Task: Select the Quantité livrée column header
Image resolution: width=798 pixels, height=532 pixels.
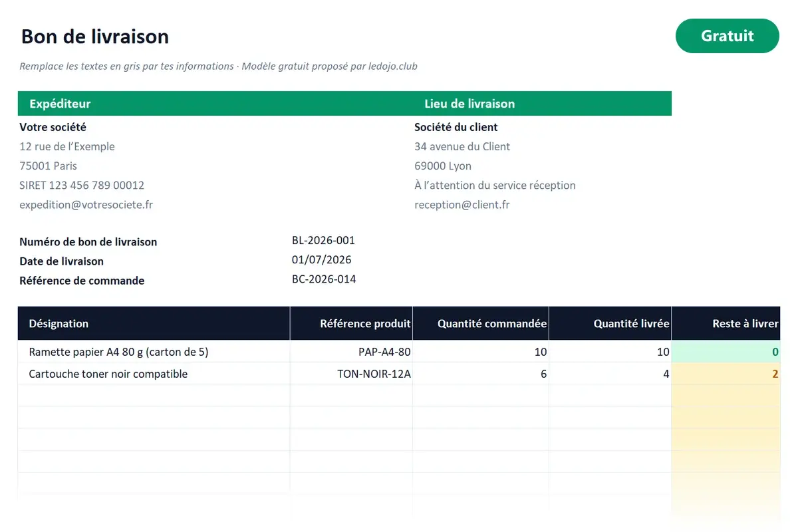Action: pyautogui.click(x=610, y=323)
